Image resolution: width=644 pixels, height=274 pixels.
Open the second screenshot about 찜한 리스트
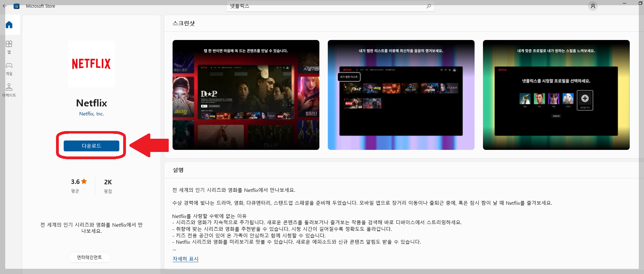401,95
